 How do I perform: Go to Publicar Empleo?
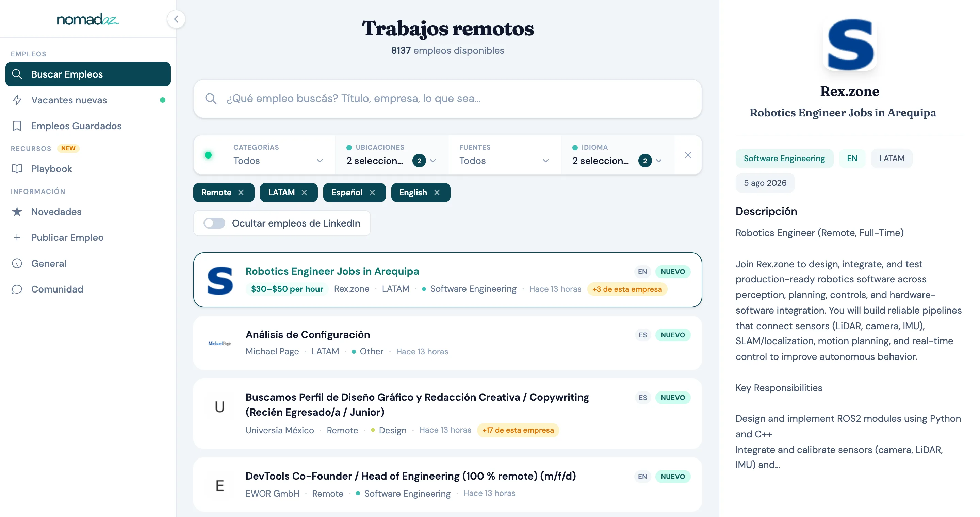(88, 238)
